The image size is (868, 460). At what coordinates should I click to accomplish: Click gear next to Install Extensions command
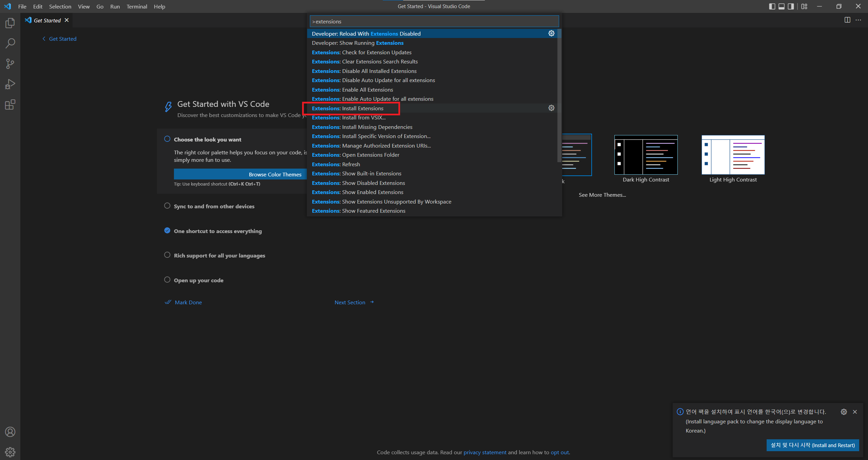click(x=551, y=108)
